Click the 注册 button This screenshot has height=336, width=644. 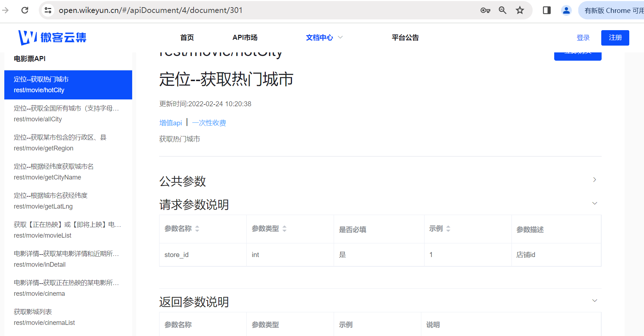[x=615, y=38]
